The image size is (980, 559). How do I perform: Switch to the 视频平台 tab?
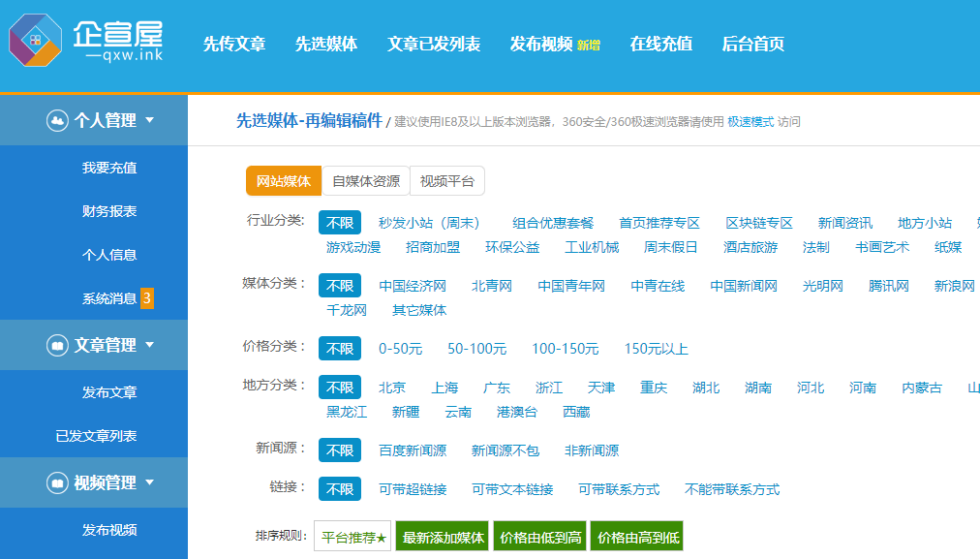pyautogui.click(x=446, y=181)
